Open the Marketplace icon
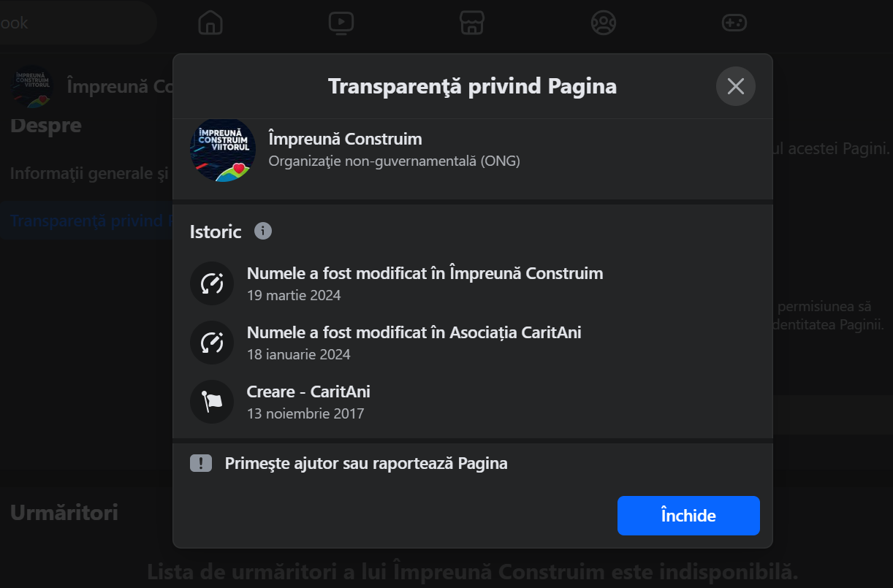 pos(472,23)
